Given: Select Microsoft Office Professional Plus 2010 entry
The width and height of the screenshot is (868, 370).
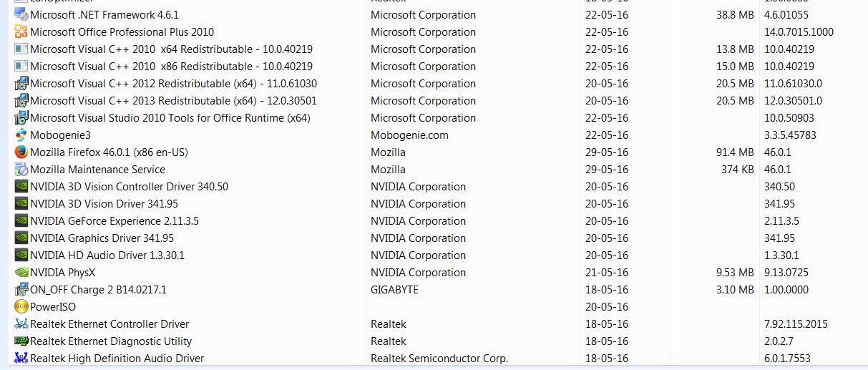Looking at the screenshot, I should pos(122,31).
